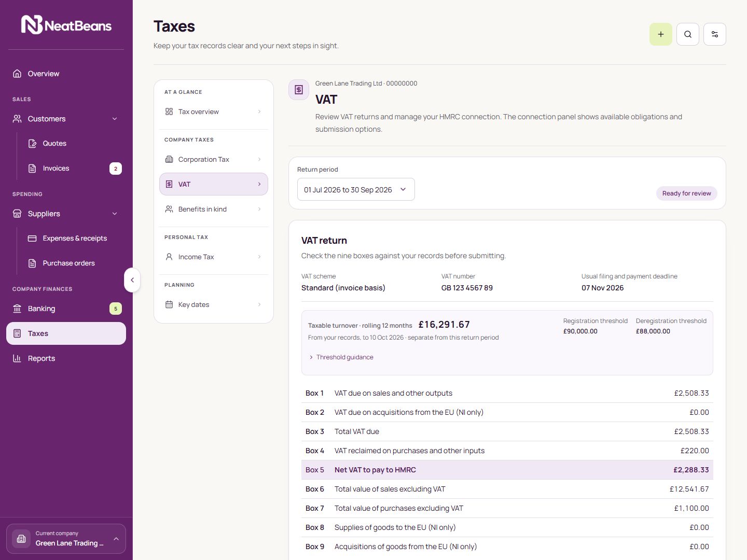Click the current company building icon

click(x=21, y=539)
